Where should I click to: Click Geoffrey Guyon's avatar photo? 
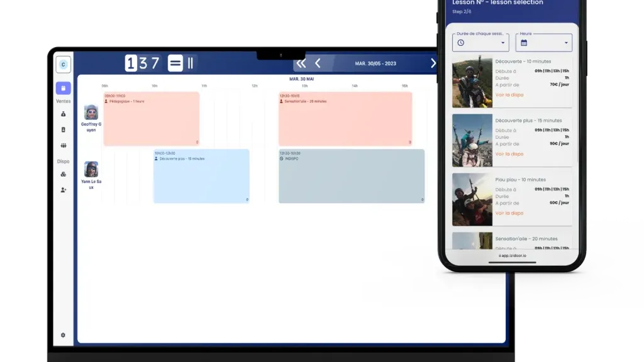[91, 112]
